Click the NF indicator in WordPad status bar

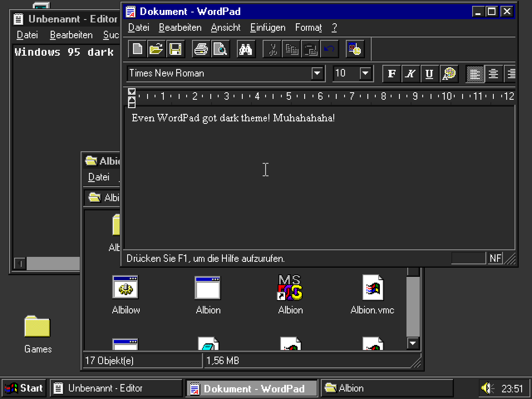tap(495, 258)
